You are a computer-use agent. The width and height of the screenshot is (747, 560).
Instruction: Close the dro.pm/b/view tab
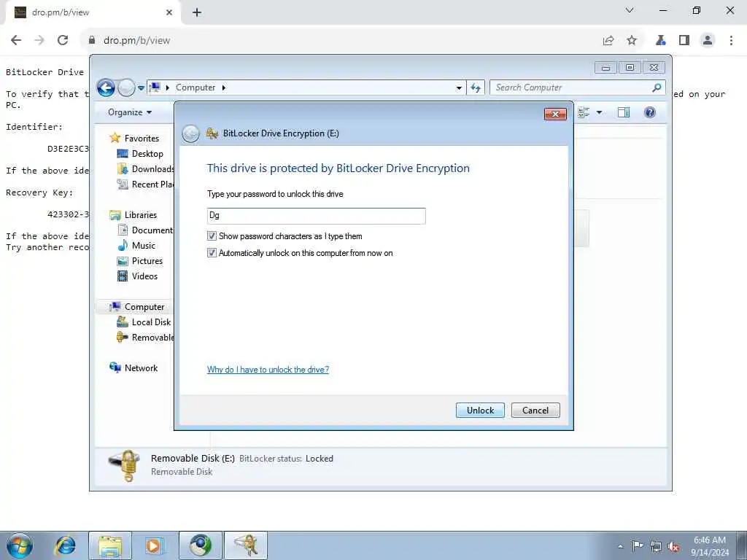tap(169, 12)
